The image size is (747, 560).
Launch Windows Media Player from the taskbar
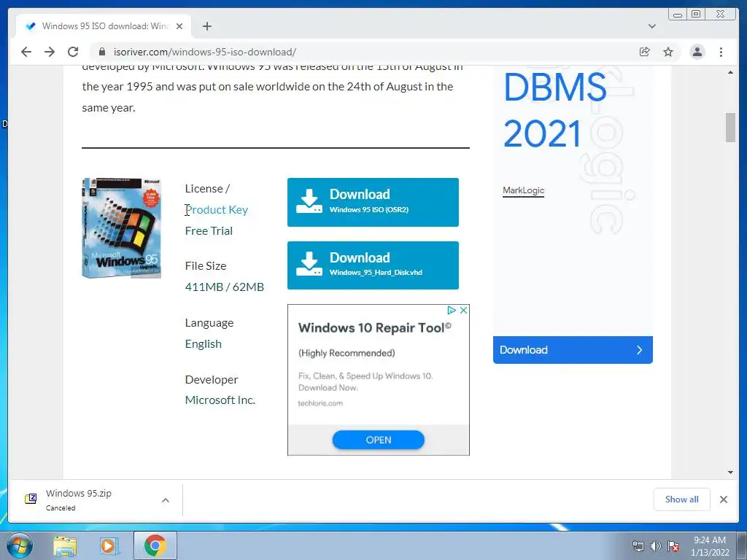tap(109, 546)
